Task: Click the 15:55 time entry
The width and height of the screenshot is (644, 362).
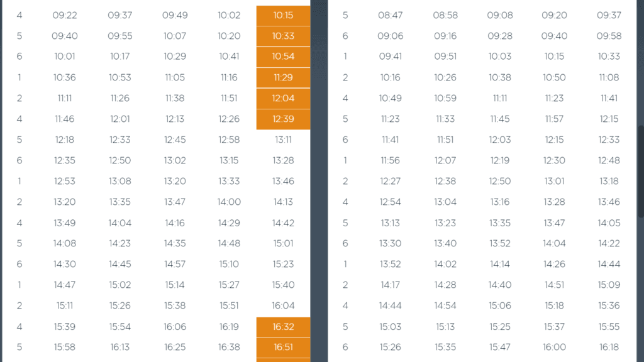Action: coord(609,327)
